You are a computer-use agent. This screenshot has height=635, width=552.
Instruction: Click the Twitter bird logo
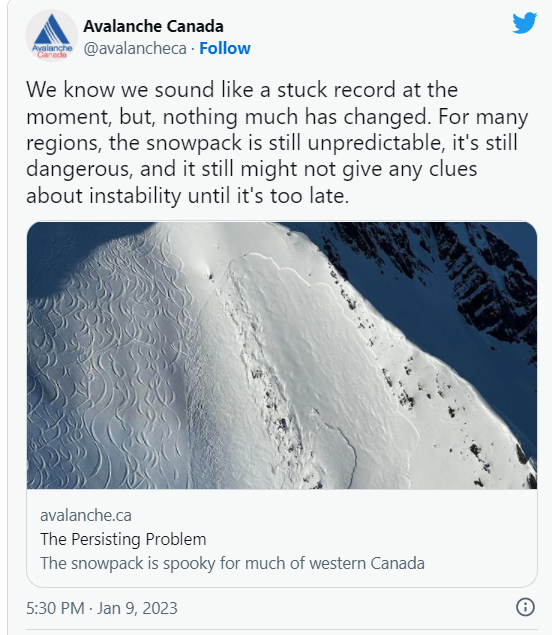524,23
